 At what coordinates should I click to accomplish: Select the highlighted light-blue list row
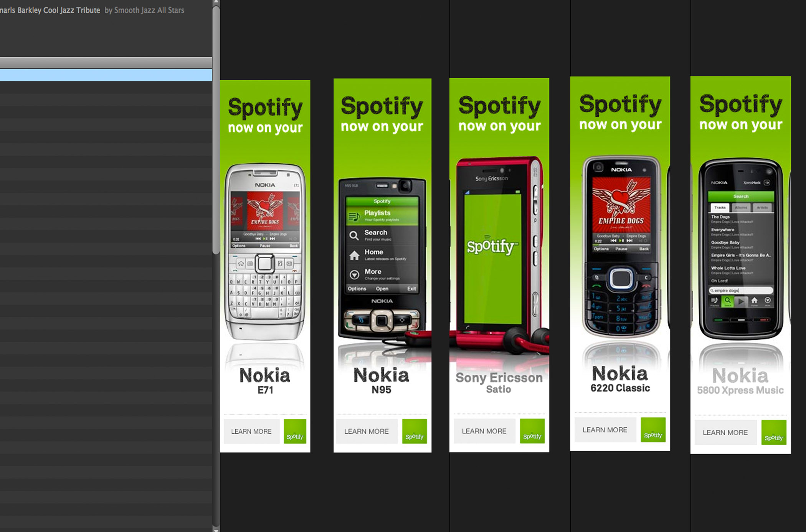coord(106,75)
